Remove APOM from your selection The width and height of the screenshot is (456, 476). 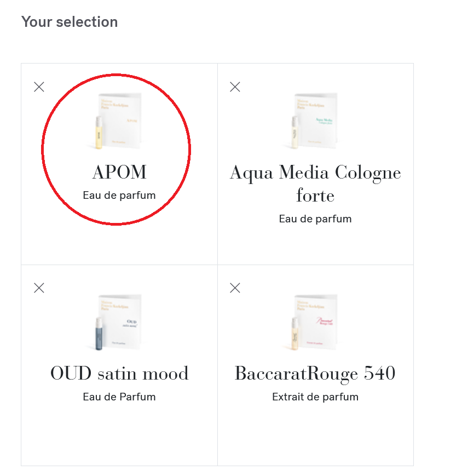(39, 87)
